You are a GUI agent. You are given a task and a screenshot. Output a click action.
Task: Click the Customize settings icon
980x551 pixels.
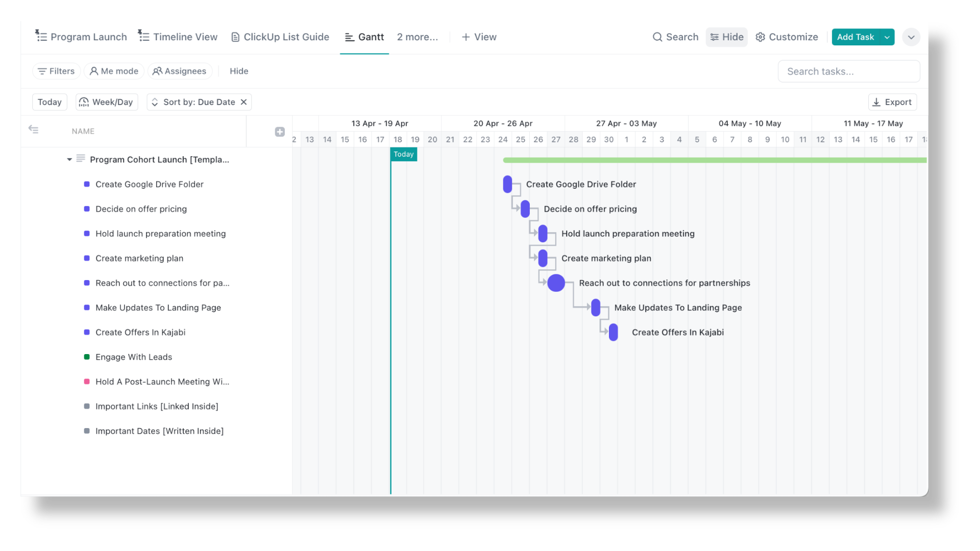pyautogui.click(x=760, y=37)
